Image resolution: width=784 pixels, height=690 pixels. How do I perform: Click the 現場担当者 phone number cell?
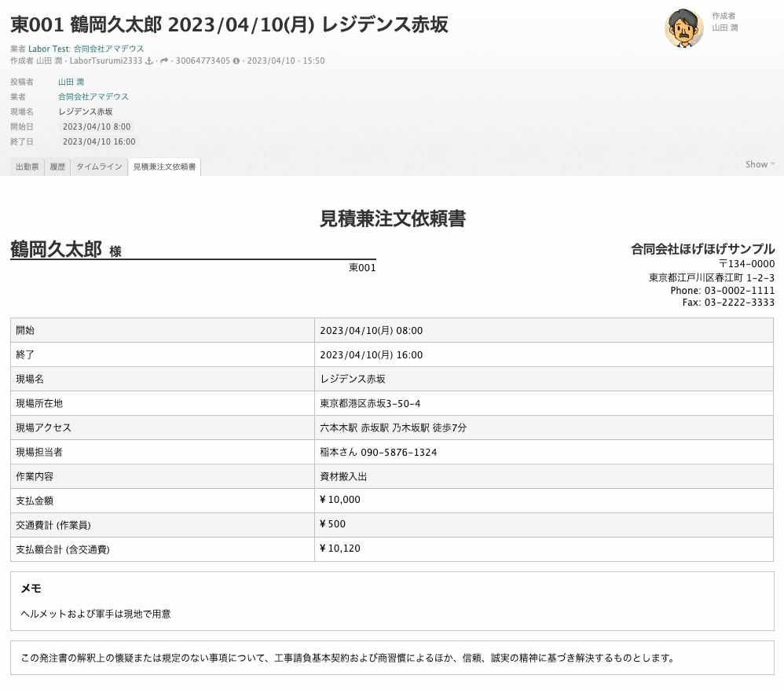click(x=379, y=452)
